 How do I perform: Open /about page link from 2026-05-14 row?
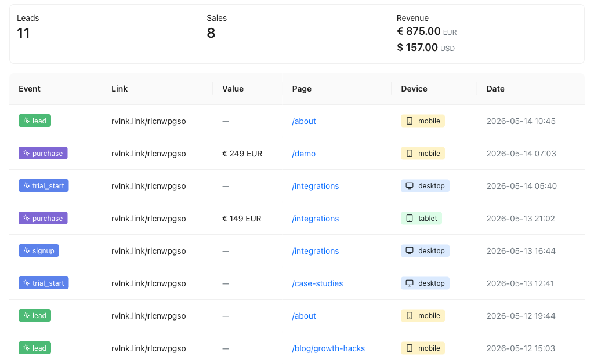click(x=304, y=121)
